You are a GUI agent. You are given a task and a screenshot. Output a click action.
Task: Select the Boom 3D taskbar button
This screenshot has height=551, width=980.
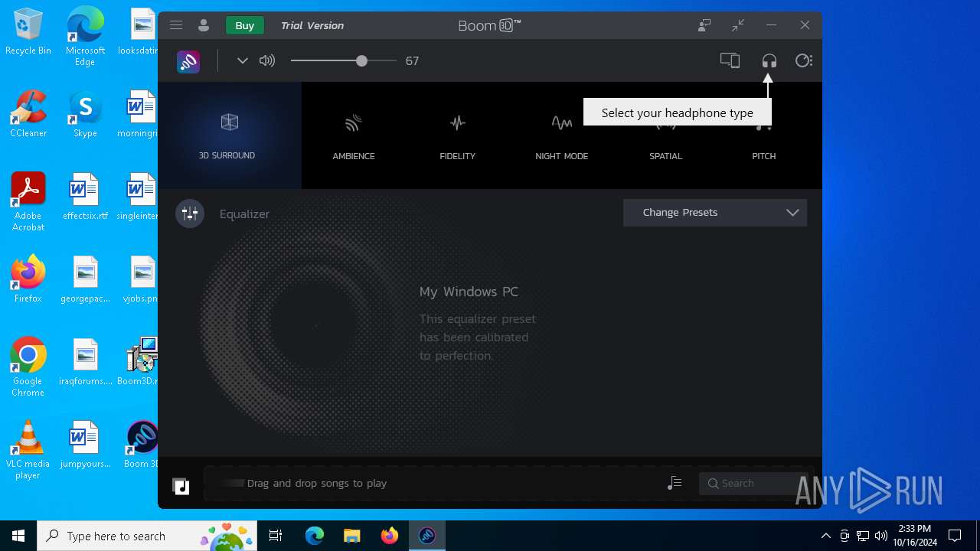click(x=427, y=536)
